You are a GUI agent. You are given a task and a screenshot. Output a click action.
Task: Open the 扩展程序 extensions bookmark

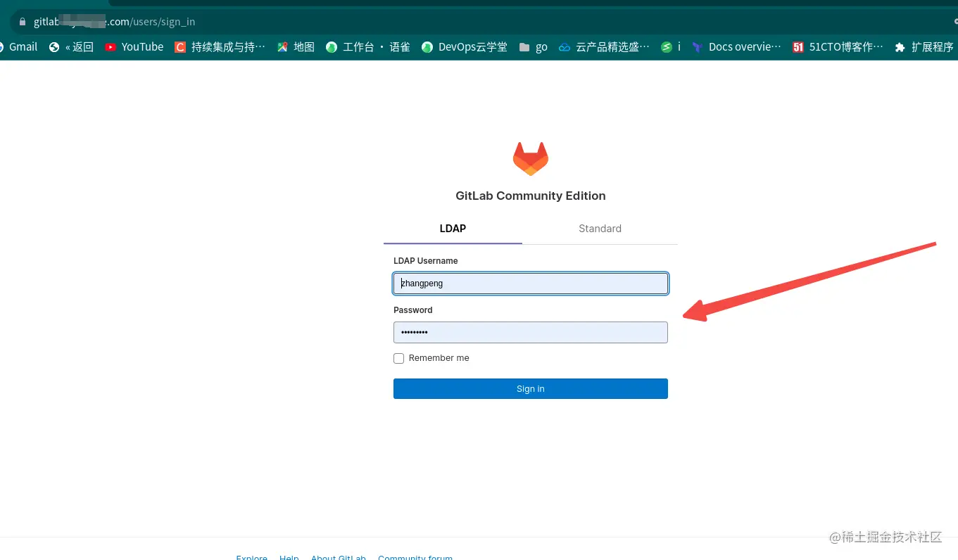click(x=924, y=47)
